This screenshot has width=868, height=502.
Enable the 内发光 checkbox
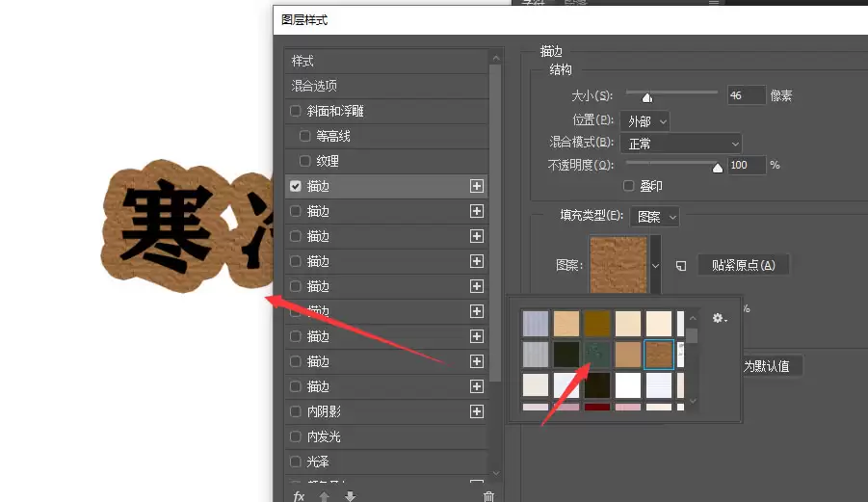click(x=296, y=436)
